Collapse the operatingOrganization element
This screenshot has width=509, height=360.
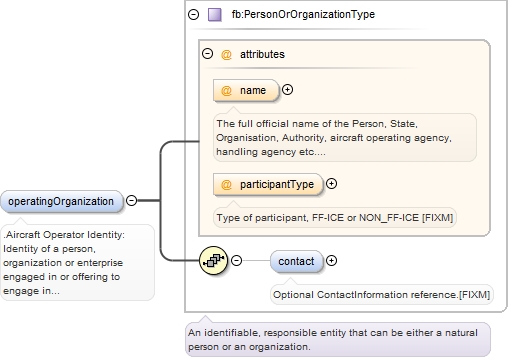tap(132, 200)
